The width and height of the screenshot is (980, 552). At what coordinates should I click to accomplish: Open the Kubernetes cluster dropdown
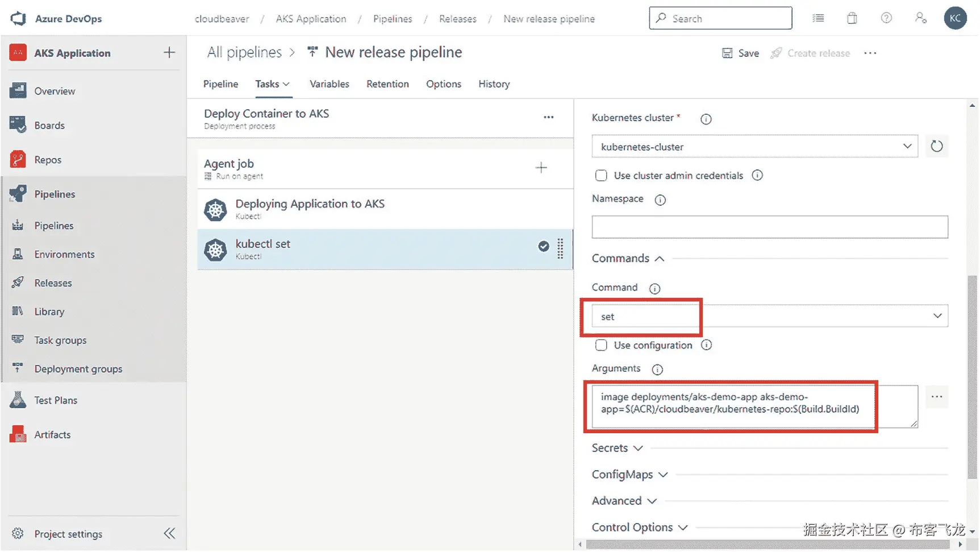(754, 147)
